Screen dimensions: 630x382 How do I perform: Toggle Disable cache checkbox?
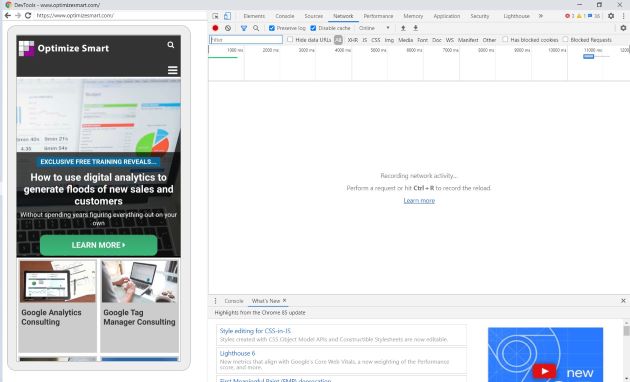(x=313, y=28)
